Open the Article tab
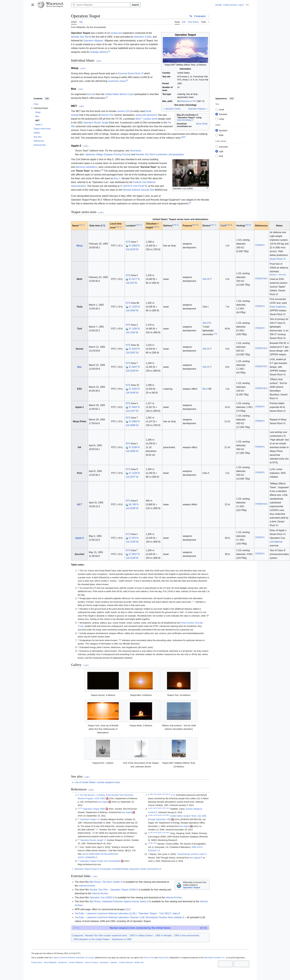 (74, 22)
